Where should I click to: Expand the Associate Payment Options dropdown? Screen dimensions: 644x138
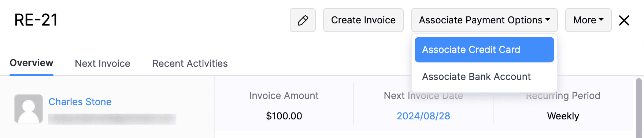click(484, 20)
